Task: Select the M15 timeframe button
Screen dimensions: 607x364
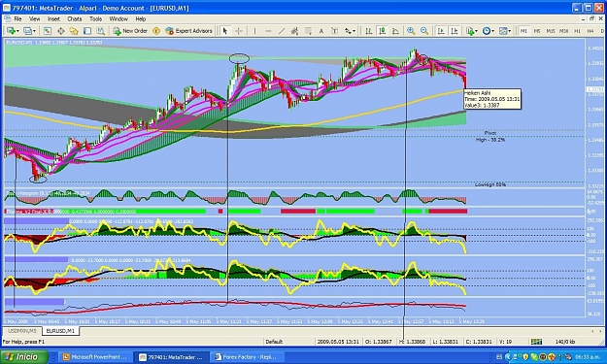Action: point(551,31)
